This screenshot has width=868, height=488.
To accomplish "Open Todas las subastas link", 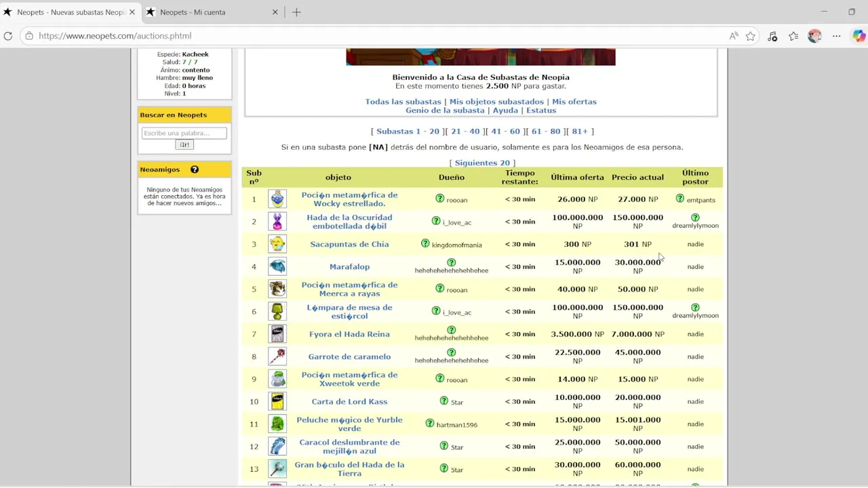I will 403,102.
